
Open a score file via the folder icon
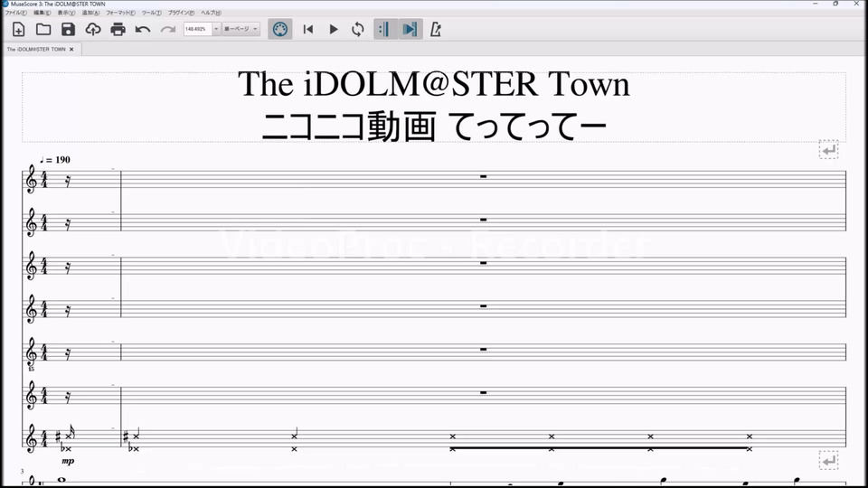(x=43, y=29)
